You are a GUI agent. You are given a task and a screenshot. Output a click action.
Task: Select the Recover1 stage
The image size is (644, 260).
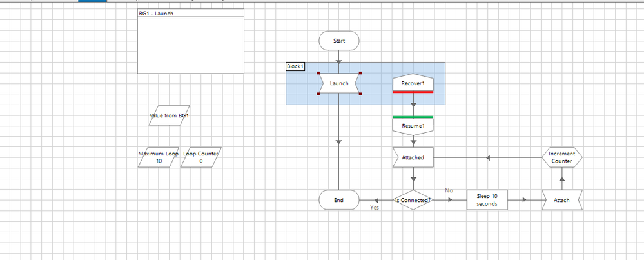pos(413,83)
